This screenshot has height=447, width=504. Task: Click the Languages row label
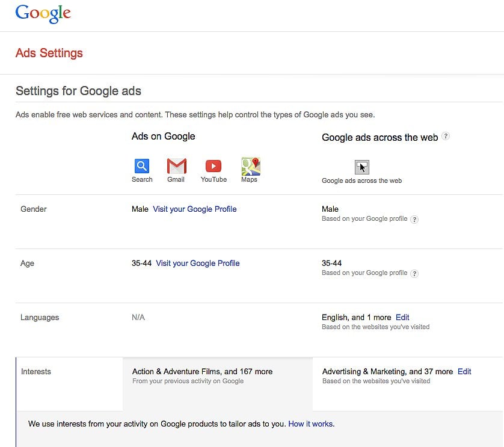(x=40, y=318)
